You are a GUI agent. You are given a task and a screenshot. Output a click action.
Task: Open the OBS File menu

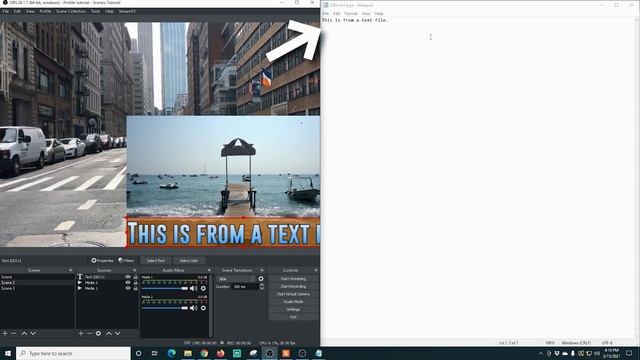[6, 11]
